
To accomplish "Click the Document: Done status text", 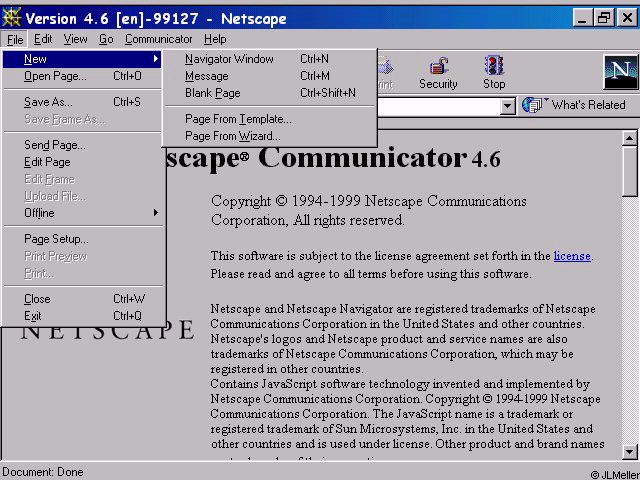I will (43, 472).
